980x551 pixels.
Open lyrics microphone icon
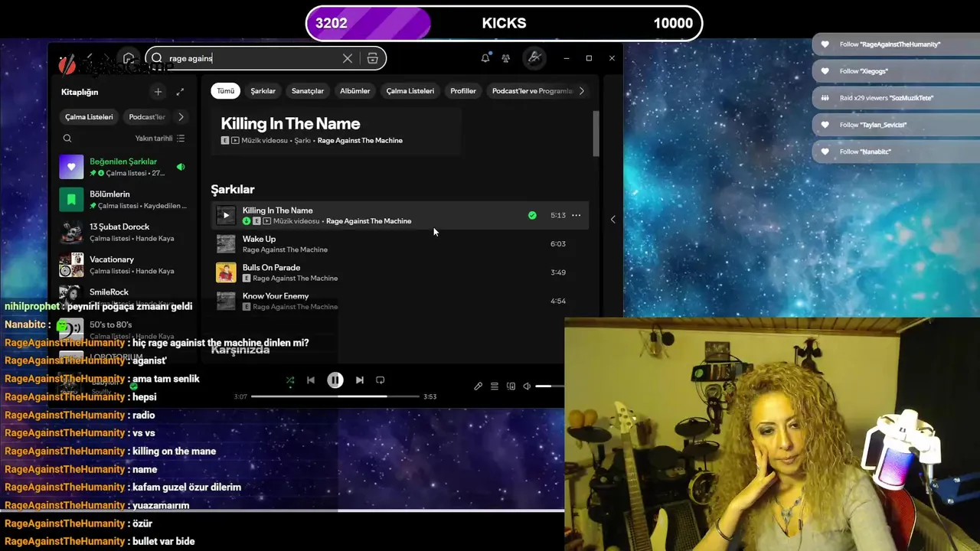click(479, 386)
